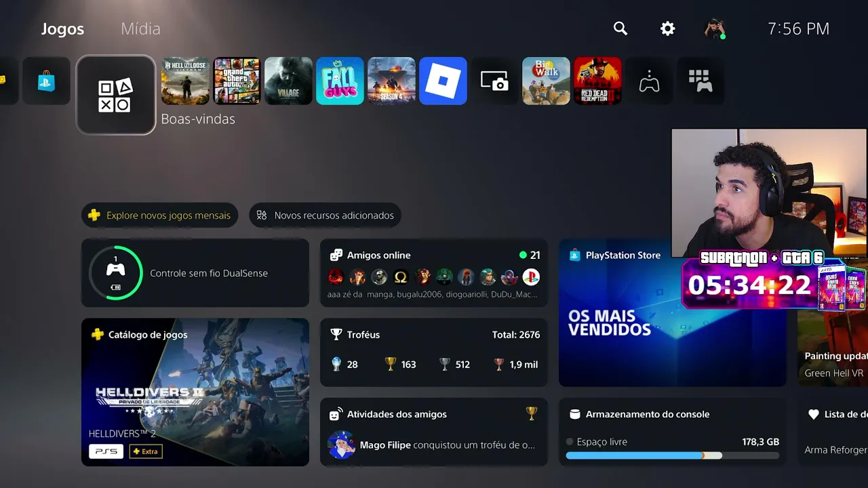
Task: Launch Resident Evil Village tile
Action: pyautogui.click(x=288, y=81)
